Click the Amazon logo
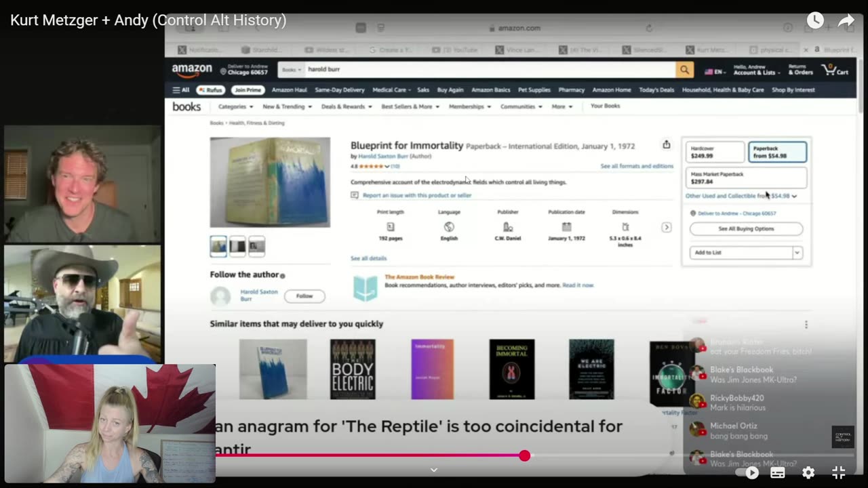Image resolution: width=868 pixels, height=488 pixels. coord(192,70)
